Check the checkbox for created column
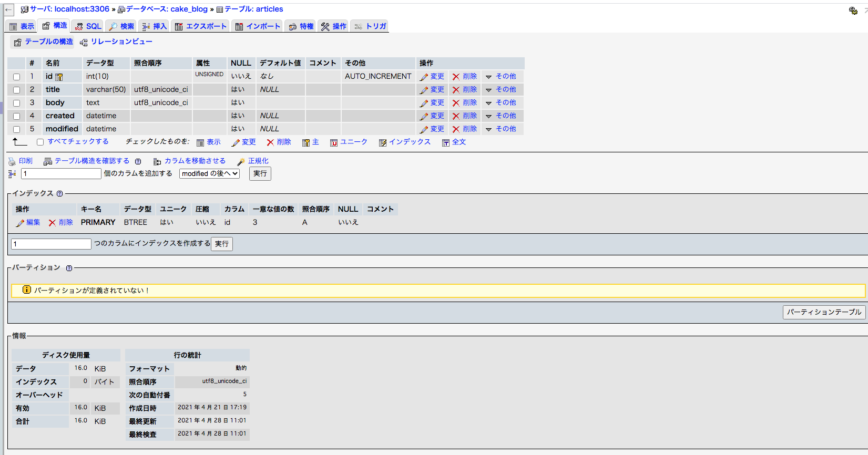 pos(16,116)
